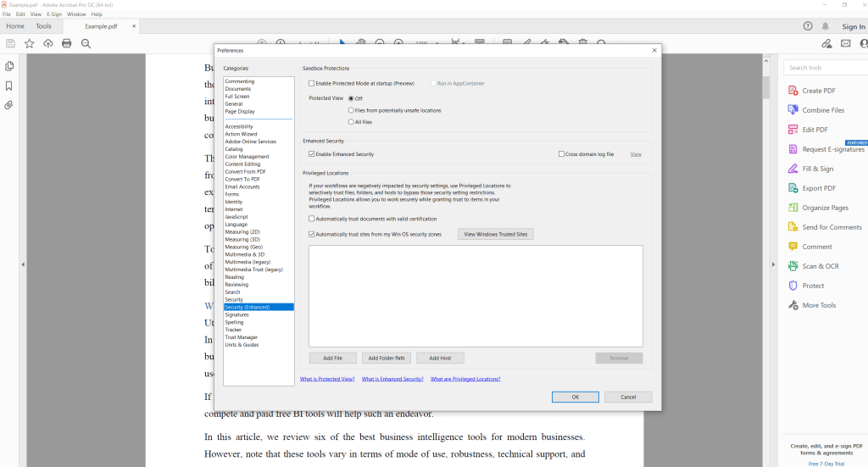Screen dimensions: 868x467
Task: Open the 'What is Enhanced Security?' link
Action: (392, 379)
